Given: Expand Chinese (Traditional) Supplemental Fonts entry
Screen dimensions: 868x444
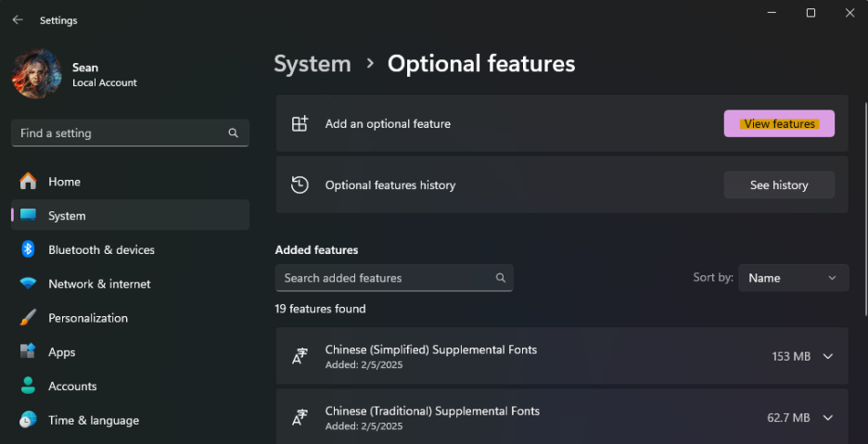Looking at the screenshot, I should coord(827,418).
